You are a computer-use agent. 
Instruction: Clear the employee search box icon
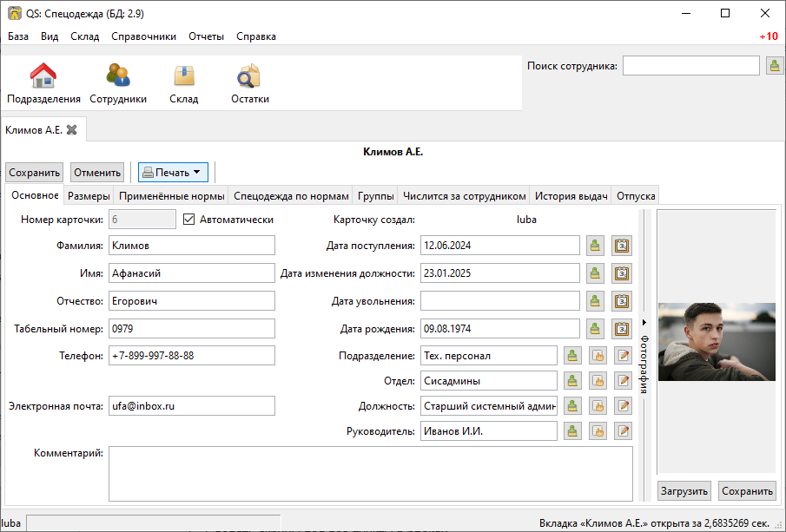coord(775,66)
